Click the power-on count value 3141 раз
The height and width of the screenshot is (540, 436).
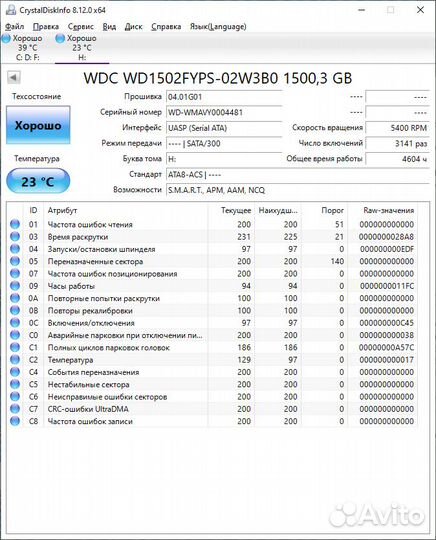pos(397,144)
